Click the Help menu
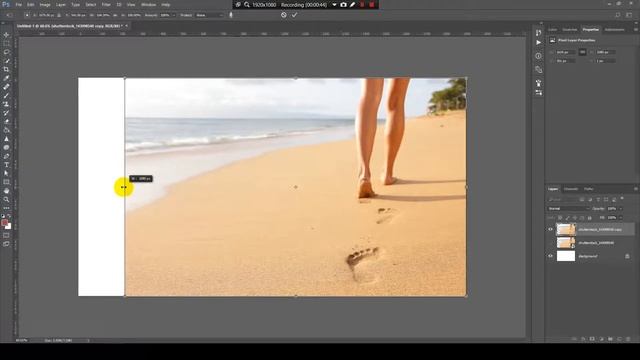 point(165,4)
